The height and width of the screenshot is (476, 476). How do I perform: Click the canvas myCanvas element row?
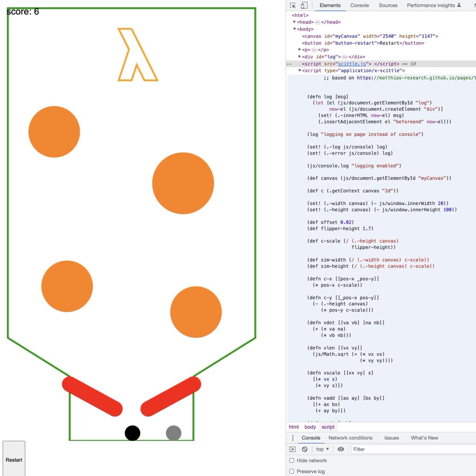coord(370,36)
